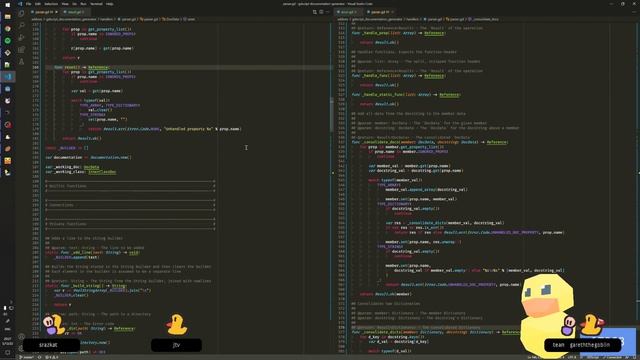Image resolution: width=640 pixels, height=360 pixels.
Task: Click the left editor's vertical scrollbar
Action: coord(331,114)
